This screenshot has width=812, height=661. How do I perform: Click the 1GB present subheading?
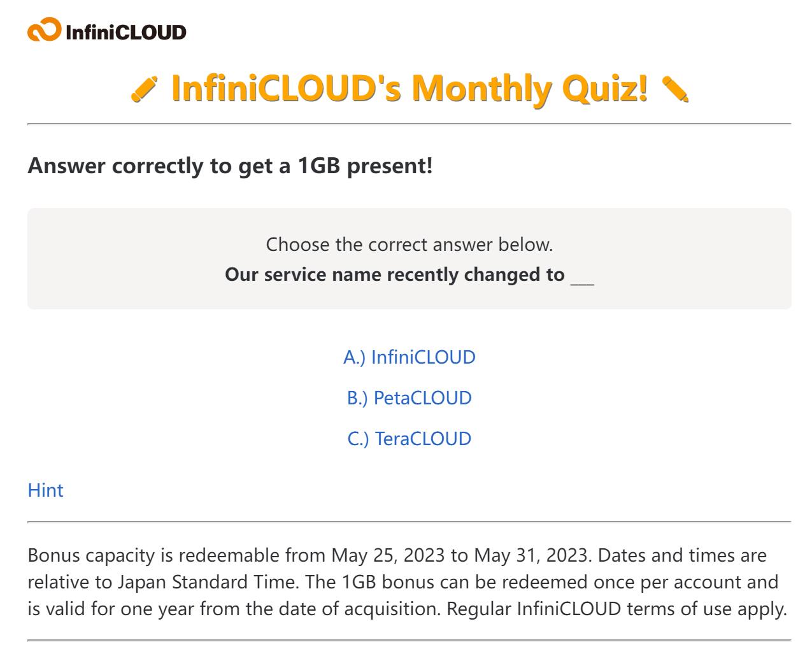pos(230,166)
